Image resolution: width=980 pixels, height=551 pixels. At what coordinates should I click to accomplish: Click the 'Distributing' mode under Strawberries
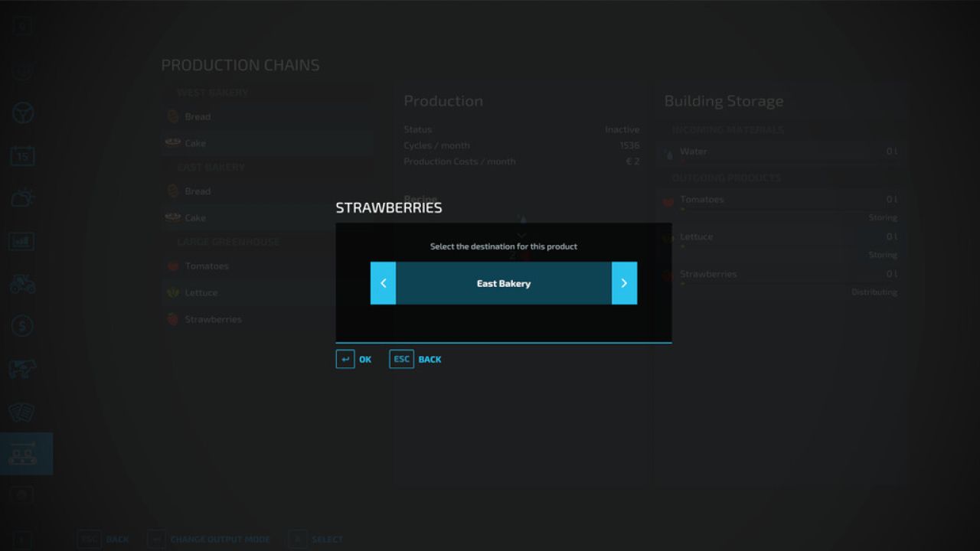pos(874,292)
